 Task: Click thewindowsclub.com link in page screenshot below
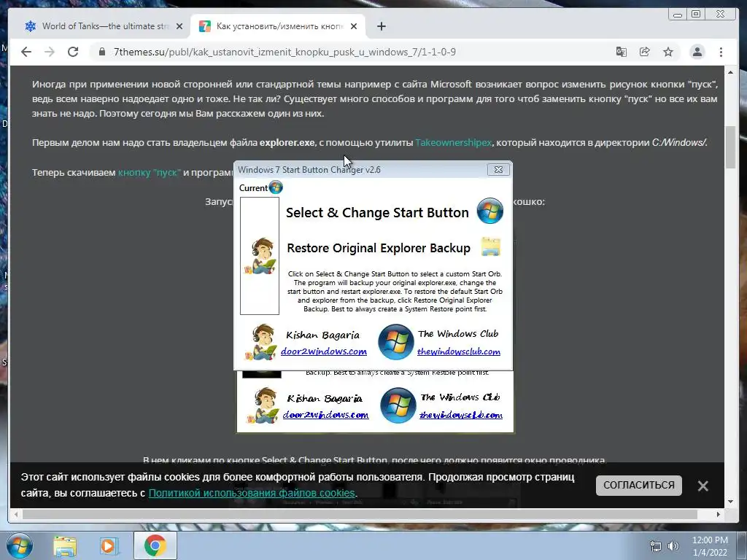(461, 415)
